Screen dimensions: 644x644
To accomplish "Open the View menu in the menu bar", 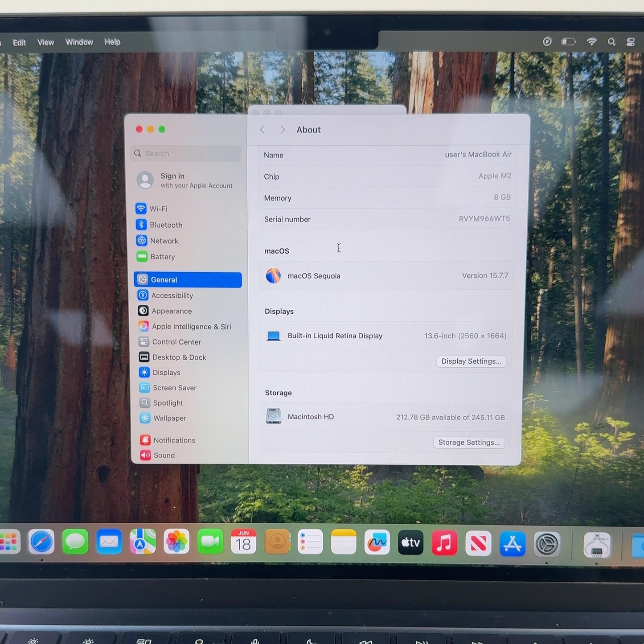I will click(x=45, y=42).
